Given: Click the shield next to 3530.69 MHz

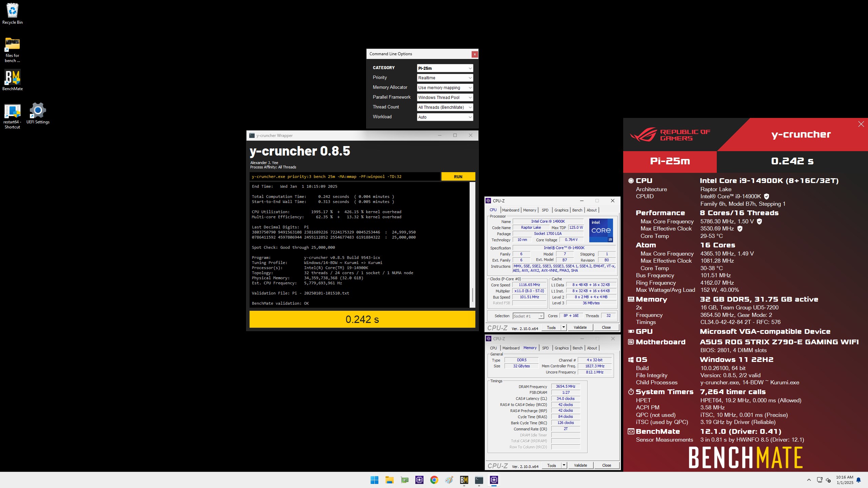Looking at the screenshot, I should point(740,229).
